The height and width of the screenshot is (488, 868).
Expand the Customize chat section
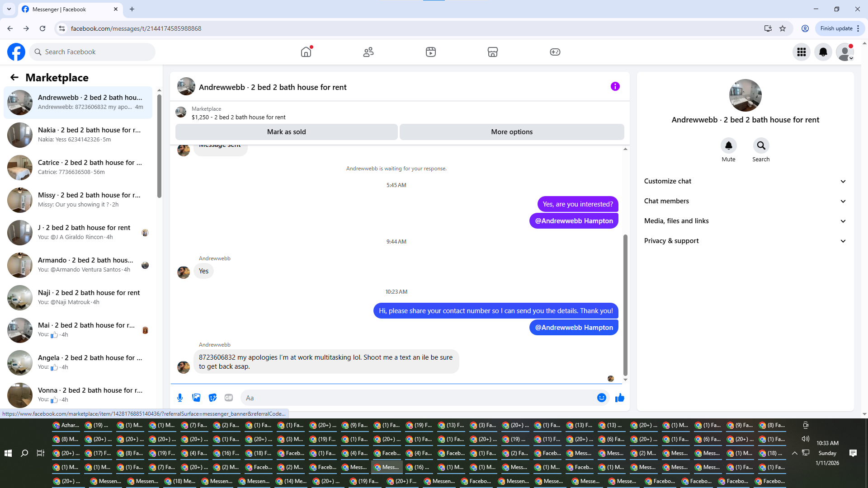(x=745, y=181)
